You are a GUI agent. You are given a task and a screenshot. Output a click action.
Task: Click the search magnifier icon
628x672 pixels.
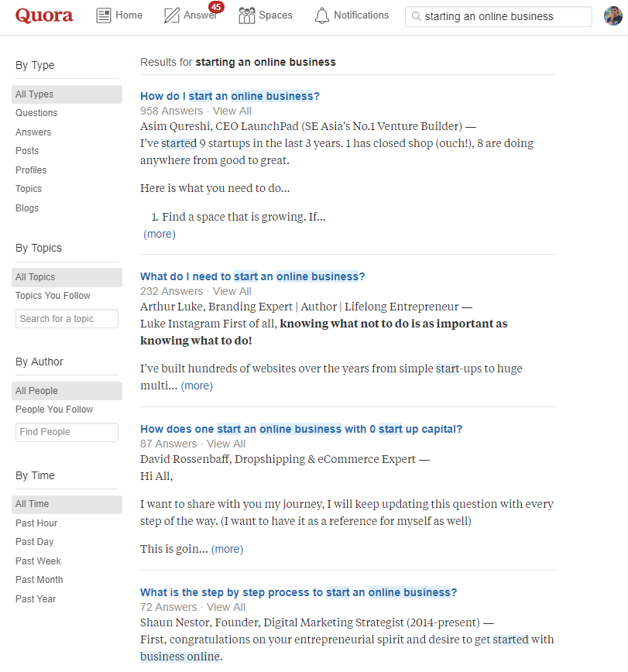(x=416, y=16)
